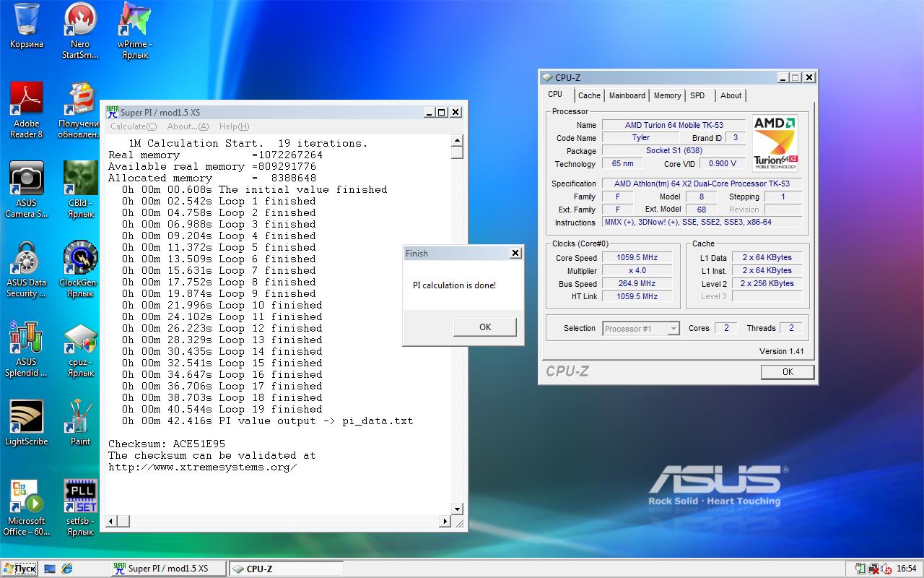Screen dimensions: 924x578
Task: Open the Start menu button
Action: click(19, 569)
